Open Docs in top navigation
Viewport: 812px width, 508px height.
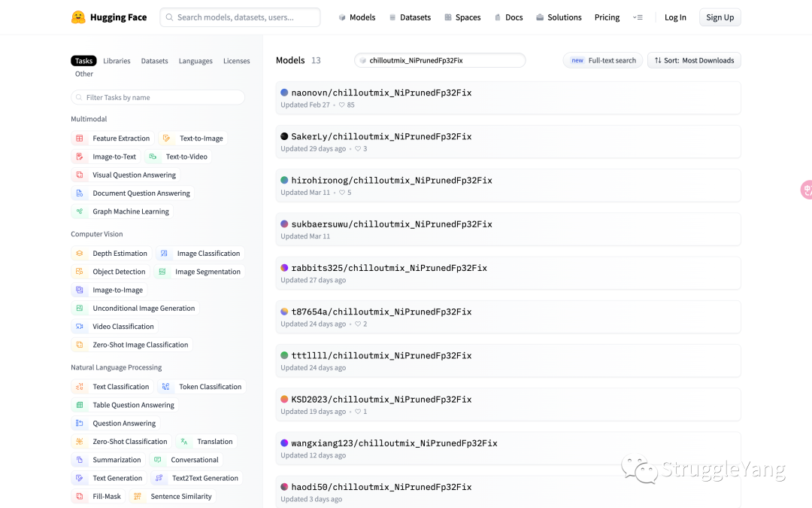[508, 17]
